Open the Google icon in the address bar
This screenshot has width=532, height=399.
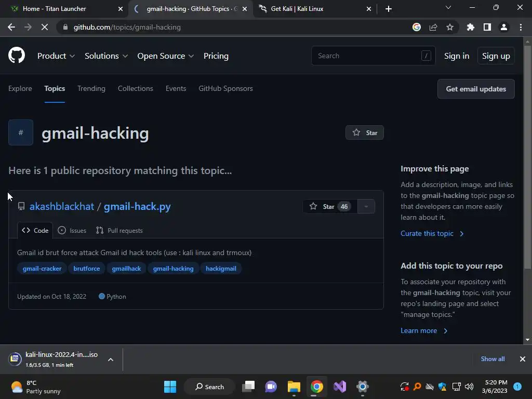[x=417, y=27]
